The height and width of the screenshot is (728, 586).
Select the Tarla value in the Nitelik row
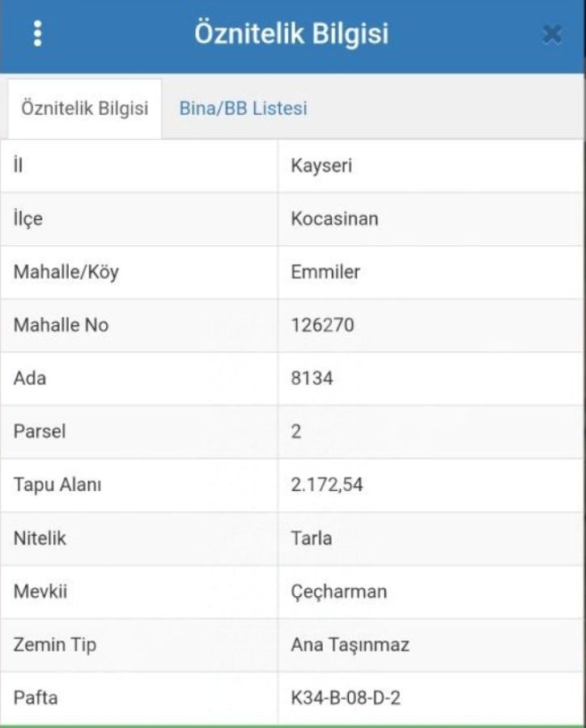coord(312,538)
